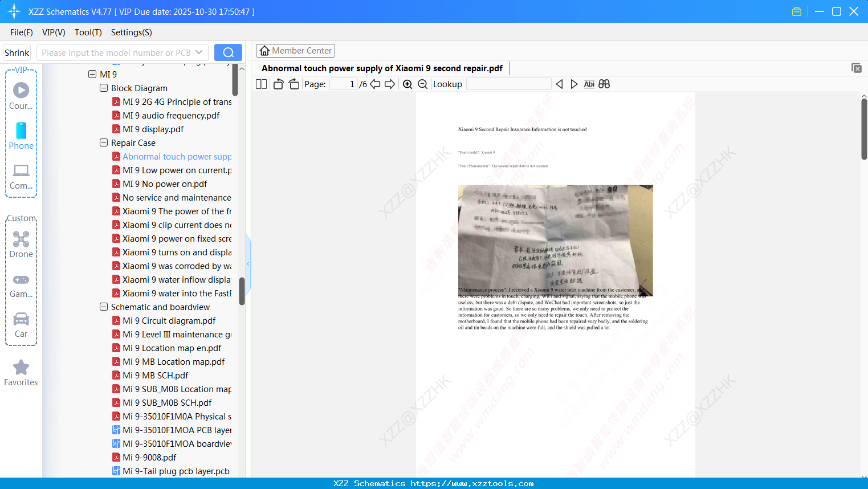868x489 pixels.
Task: Open Member Center
Action: click(295, 51)
